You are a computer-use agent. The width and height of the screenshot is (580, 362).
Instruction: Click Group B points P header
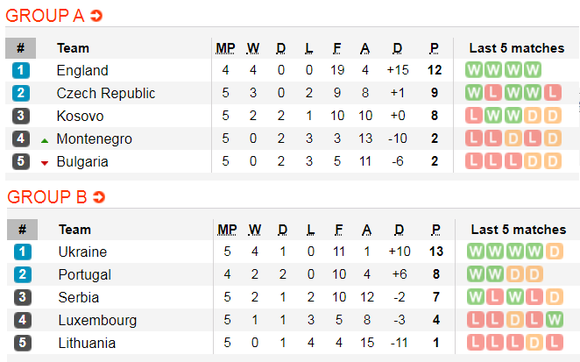(436, 230)
